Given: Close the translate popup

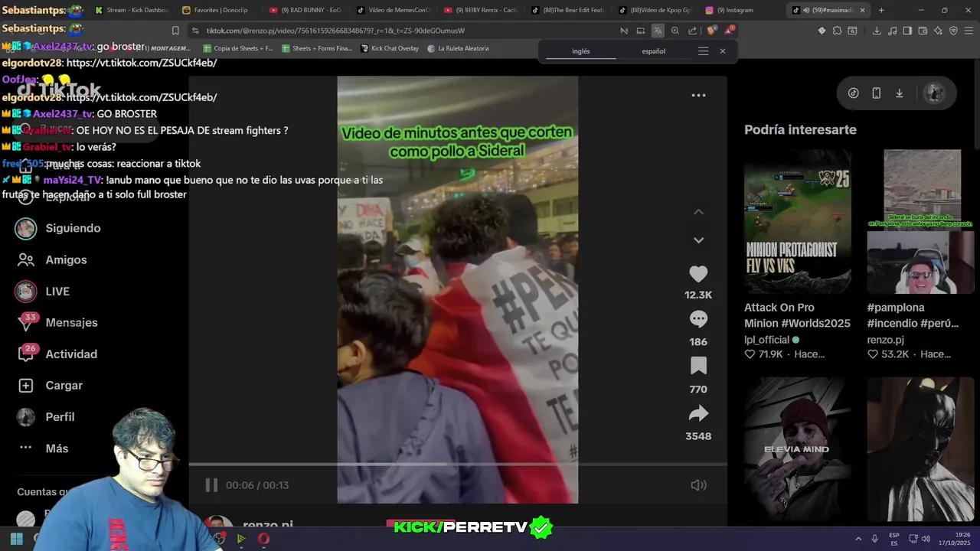Looking at the screenshot, I should 722,51.
